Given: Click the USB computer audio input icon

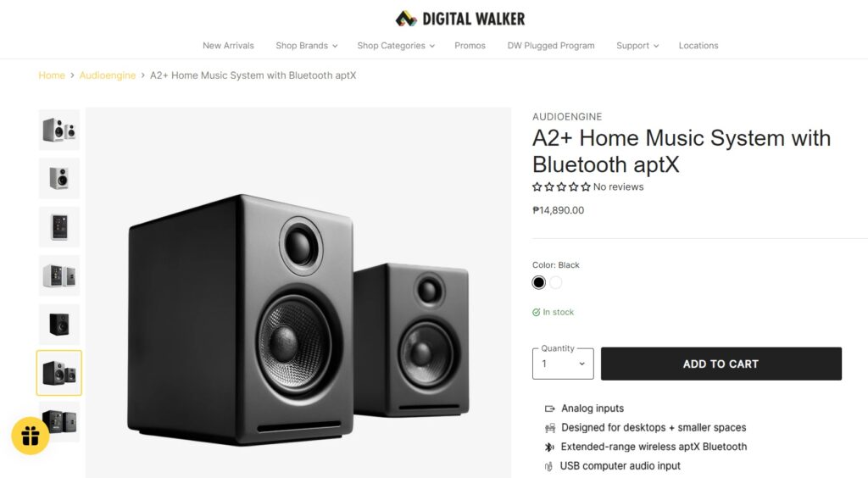Looking at the screenshot, I should pyautogui.click(x=548, y=466).
